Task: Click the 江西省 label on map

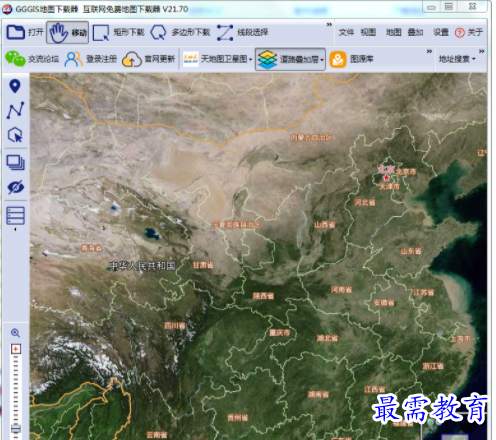Action: (374, 389)
